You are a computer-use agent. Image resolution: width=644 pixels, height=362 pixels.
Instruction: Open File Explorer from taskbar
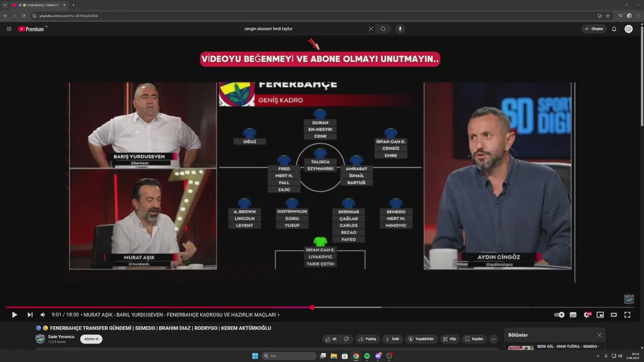click(334, 356)
